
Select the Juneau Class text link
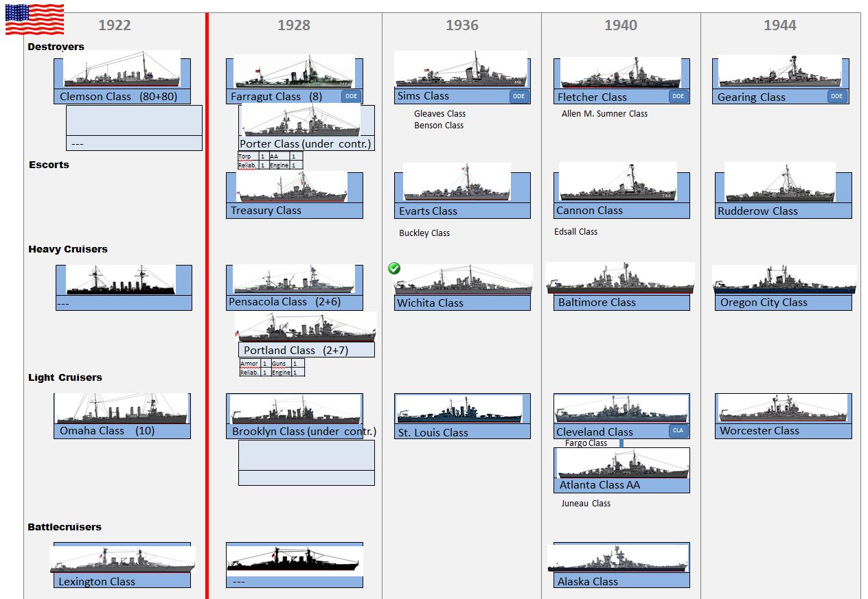click(585, 504)
